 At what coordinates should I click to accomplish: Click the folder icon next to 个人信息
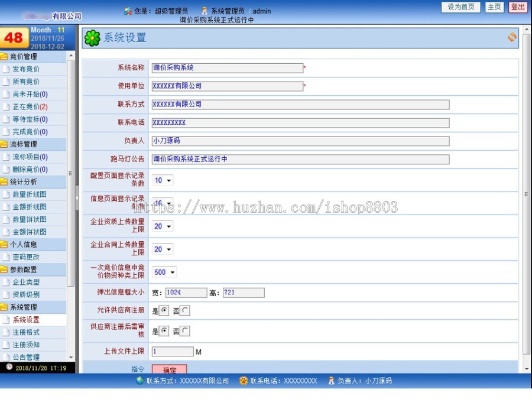(4, 244)
